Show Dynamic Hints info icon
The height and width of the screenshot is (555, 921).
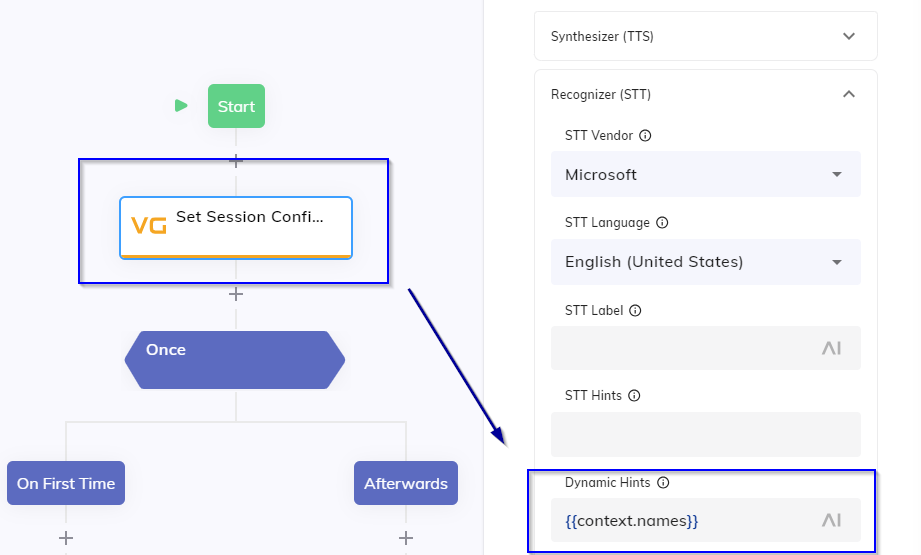pyautogui.click(x=663, y=483)
